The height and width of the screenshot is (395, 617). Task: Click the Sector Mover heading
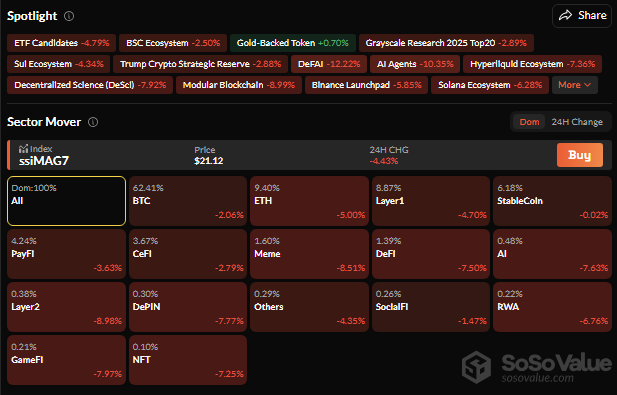[44, 122]
